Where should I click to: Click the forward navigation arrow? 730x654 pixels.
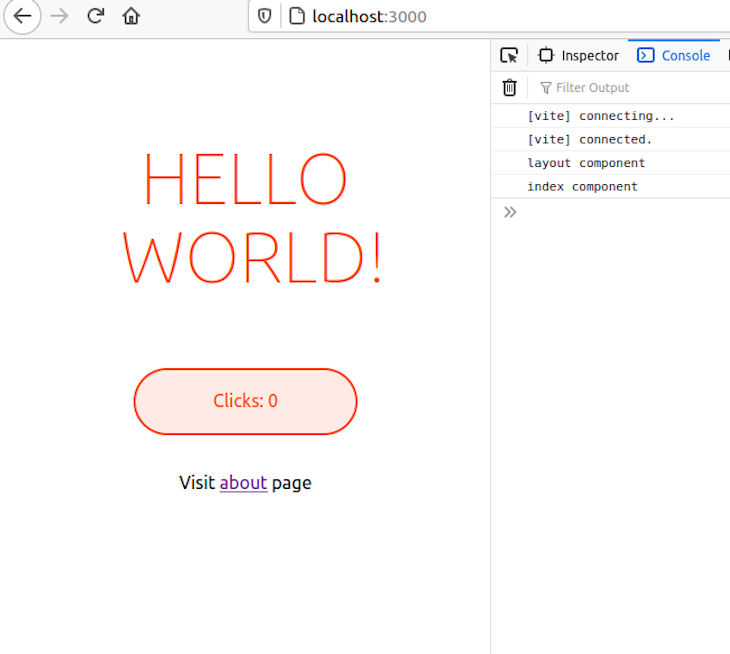click(x=59, y=17)
